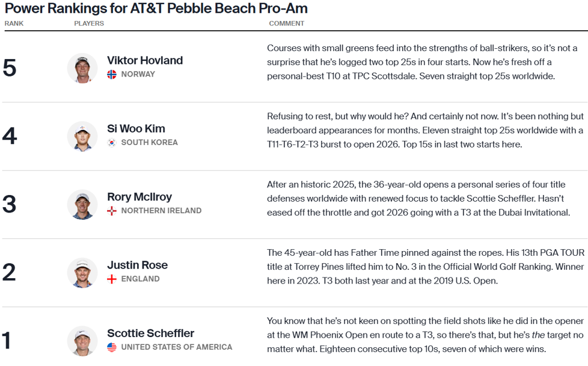This screenshot has width=588, height=366.
Task: Open Justin Rose's headshot photo
Action: pos(82,273)
